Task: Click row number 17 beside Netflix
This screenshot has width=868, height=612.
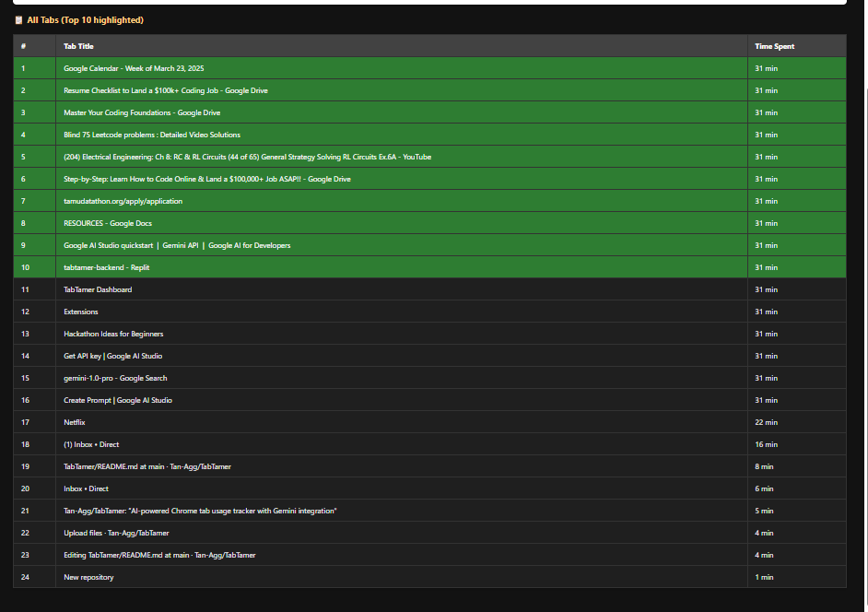Action: pyautogui.click(x=25, y=422)
